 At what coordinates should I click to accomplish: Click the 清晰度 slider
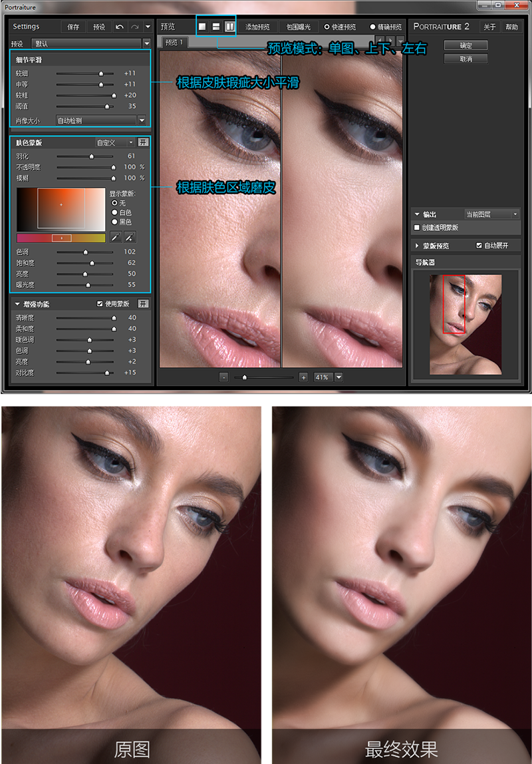(85, 317)
